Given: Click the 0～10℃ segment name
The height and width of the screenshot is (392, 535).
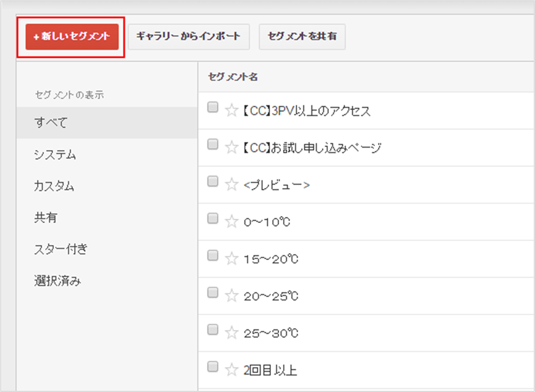Looking at the screenshot, I should (267, 222).
